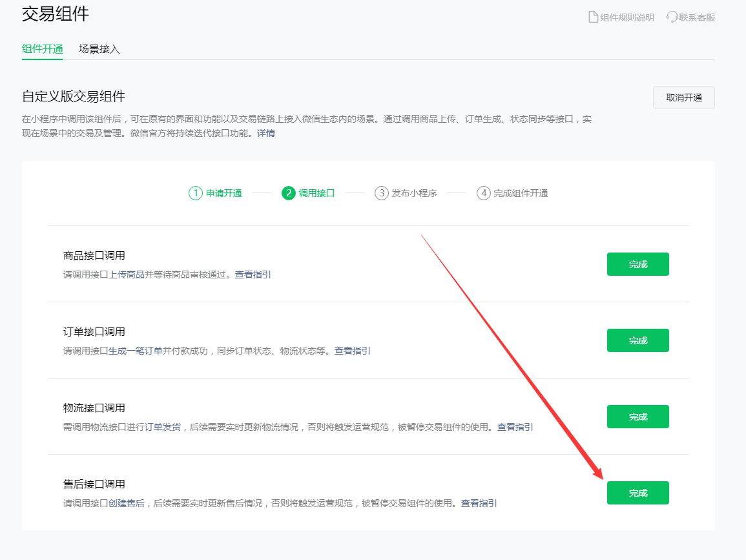The width and height of the screenshot is (746, 560).
Task: Open the 详情 link in the description
Action: click(x=266, y=133)
